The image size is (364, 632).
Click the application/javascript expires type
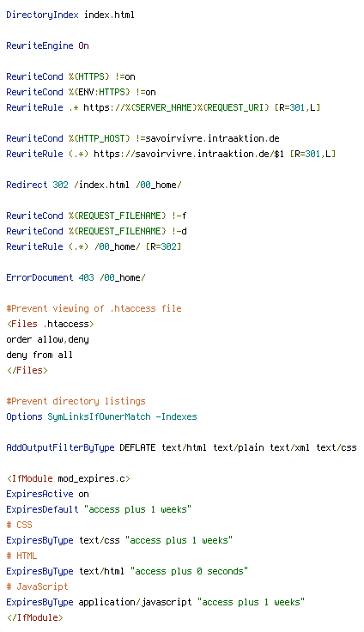click(135, 602)
